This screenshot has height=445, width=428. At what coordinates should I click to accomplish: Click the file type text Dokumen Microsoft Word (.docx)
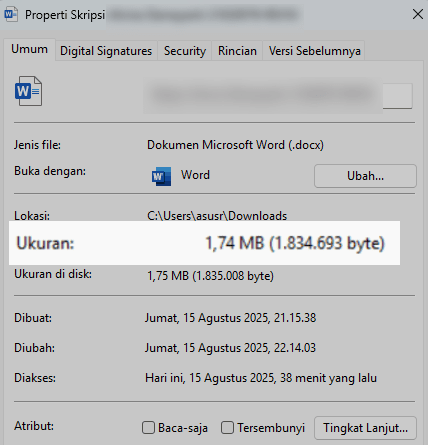pos(235,145)
